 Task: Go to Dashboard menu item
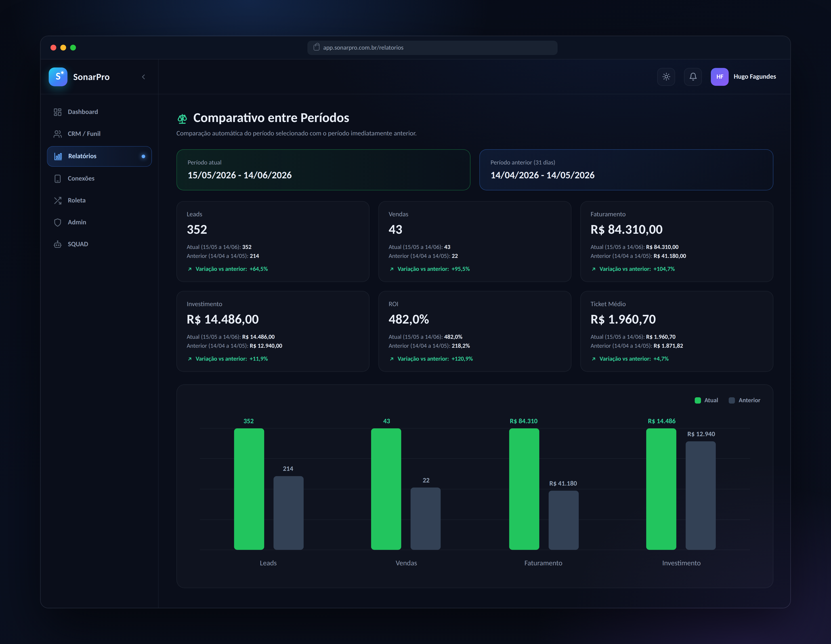(99, 112)
